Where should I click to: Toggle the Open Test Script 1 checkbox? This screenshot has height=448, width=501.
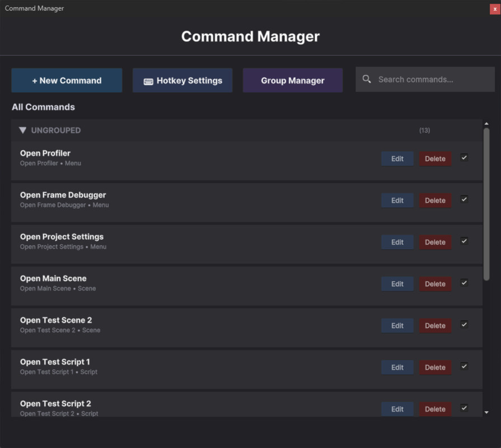tap(464, 366)
